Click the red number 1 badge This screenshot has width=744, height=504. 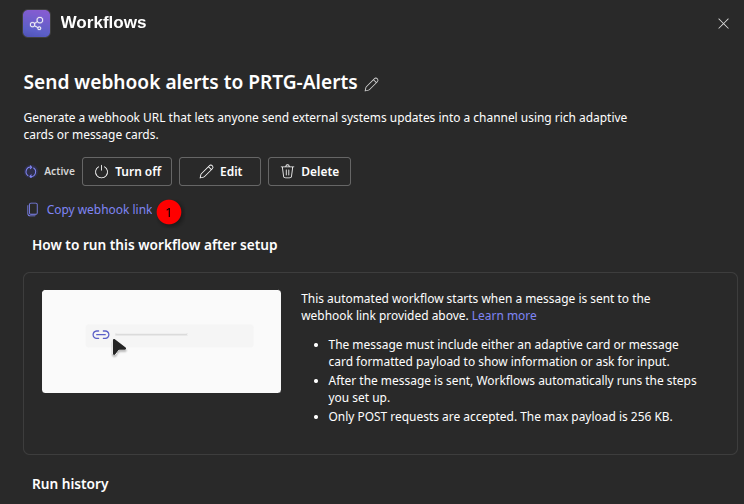[169, 211]
